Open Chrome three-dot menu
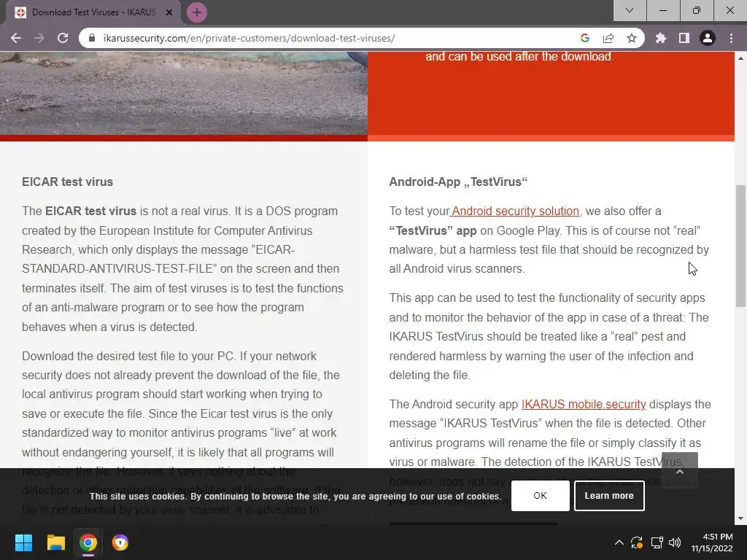The height and width of the screenshot is (560, 747). coord(731,38)
